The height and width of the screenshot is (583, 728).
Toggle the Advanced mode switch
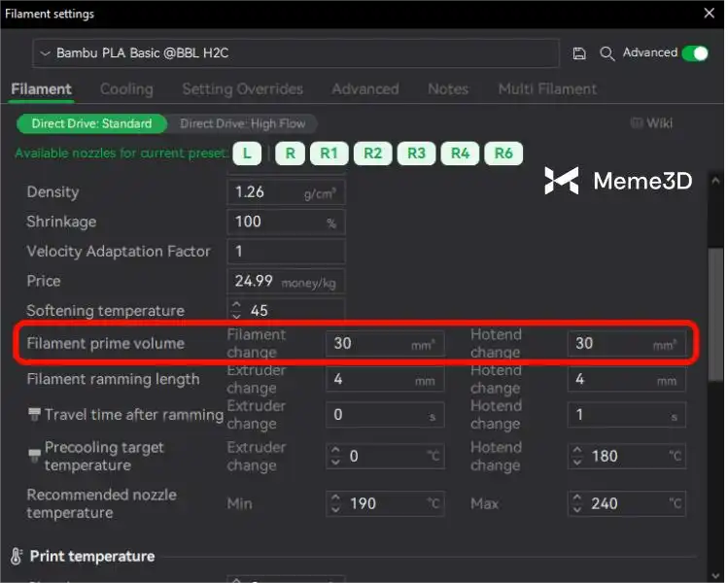point(695,53)
